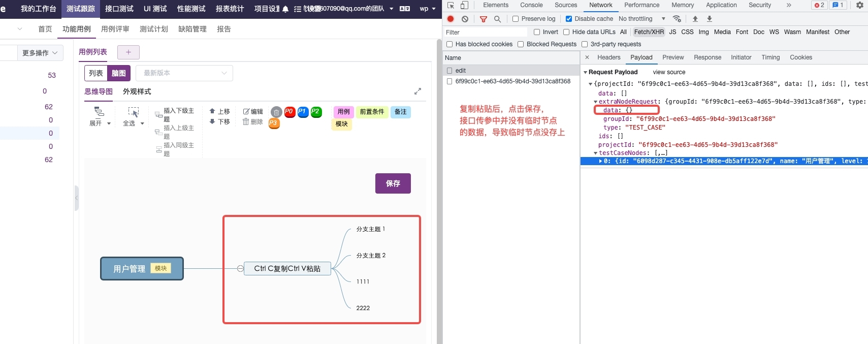Viewport: 868px width, 344px height.
Task: Apply the green 前置条件 tag button
Action: pyautogui.click(x=372, y=112)
